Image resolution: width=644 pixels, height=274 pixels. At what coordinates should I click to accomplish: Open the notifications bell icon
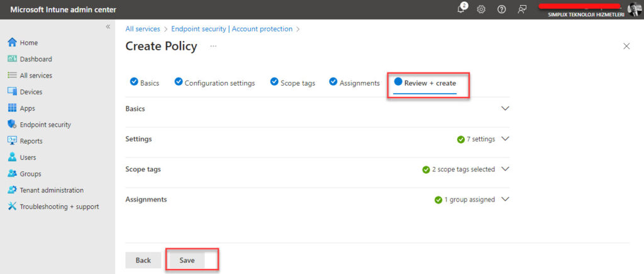pyautogui.click(x=461, y=9)
